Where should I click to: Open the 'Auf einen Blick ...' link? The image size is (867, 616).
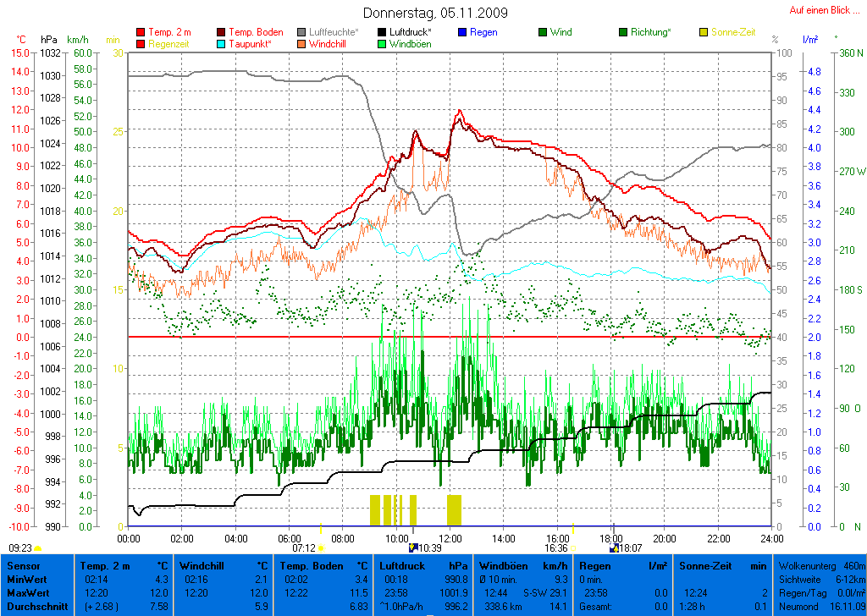(x=820, y=10)
